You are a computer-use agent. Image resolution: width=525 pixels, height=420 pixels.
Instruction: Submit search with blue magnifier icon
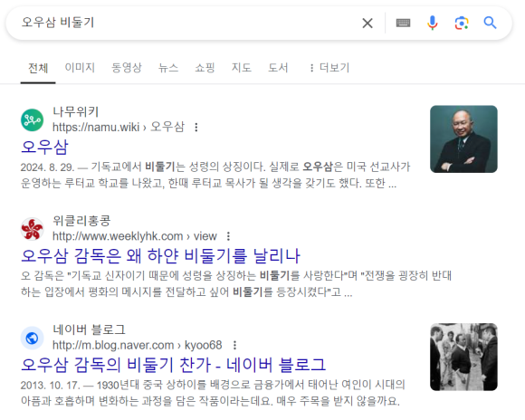tap(490, 23)
